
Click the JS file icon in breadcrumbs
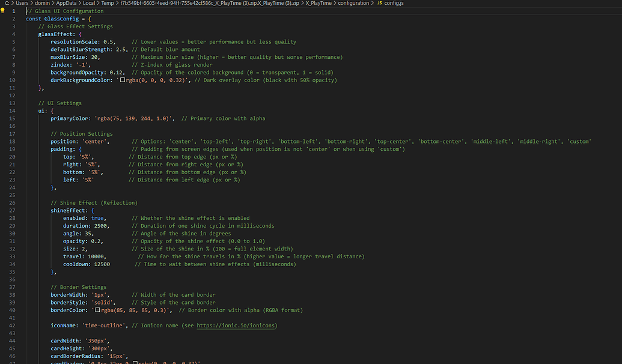pos(379,3)
